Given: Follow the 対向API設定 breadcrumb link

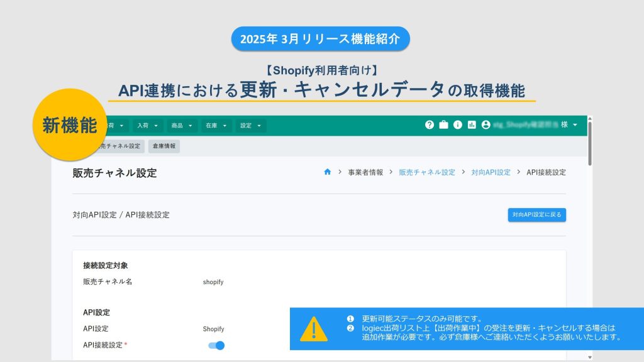Looking at the screenshot, I should tap(491, 172).
